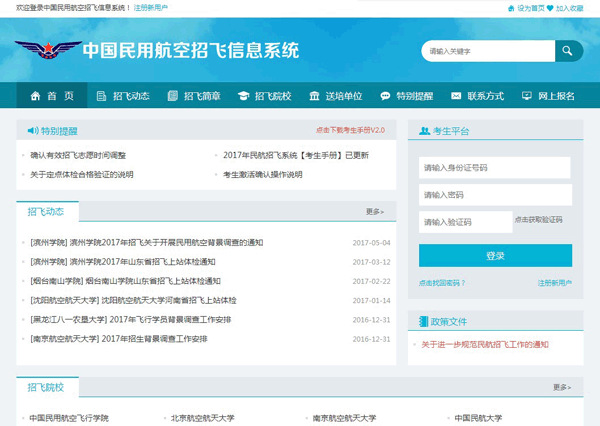Click the envelope icon beside 联系方式
This screenshot has width=600, height=426.
[456, 96]
